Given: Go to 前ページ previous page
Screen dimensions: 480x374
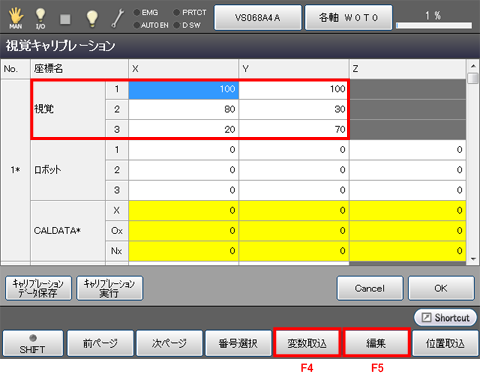Looking at the screenshot, I should (x=100, y=344).
